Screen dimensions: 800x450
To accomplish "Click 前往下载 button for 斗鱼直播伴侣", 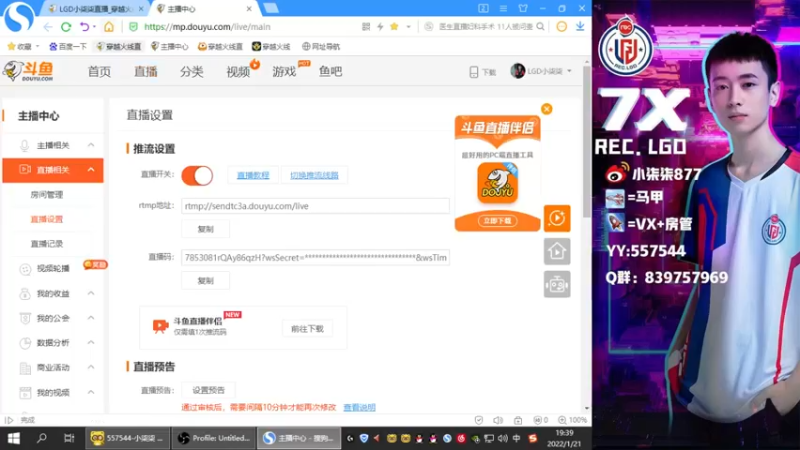I will click(307, 329).
